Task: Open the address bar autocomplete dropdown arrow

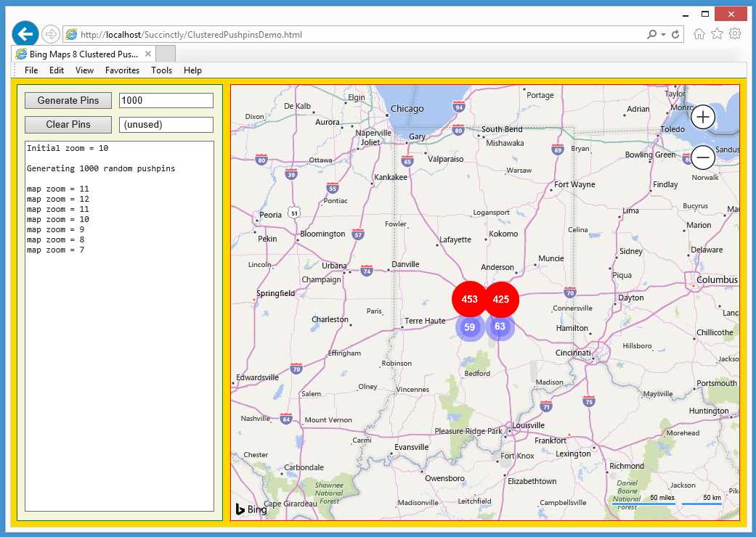Action: (664, 34)
